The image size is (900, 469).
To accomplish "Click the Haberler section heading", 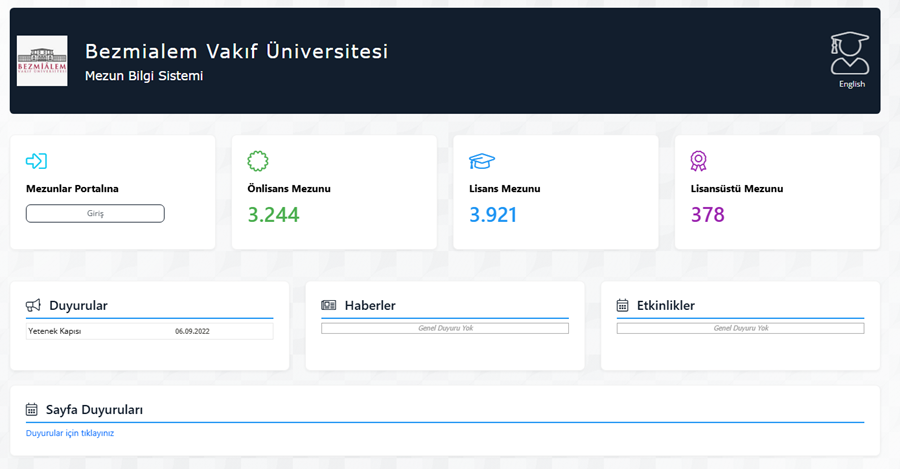I will [370, 305].
